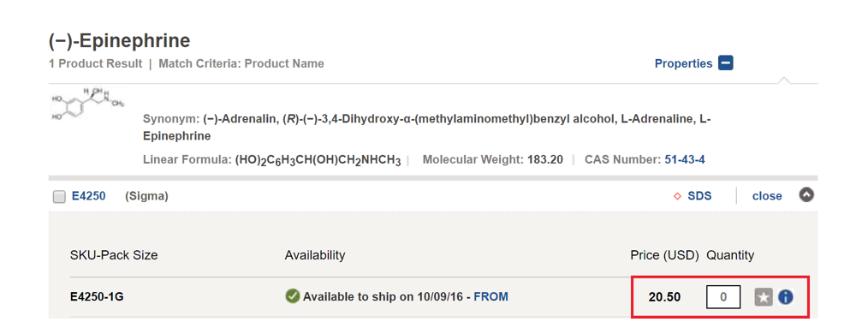Follow the CAS Number 51-43-4 link
Image resolution: width=868 pixels, height=322 pixels.
685,160
